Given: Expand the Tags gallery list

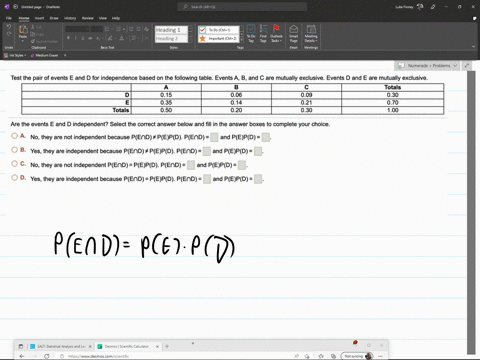Looking at the screenshot, I should [242, 40].
